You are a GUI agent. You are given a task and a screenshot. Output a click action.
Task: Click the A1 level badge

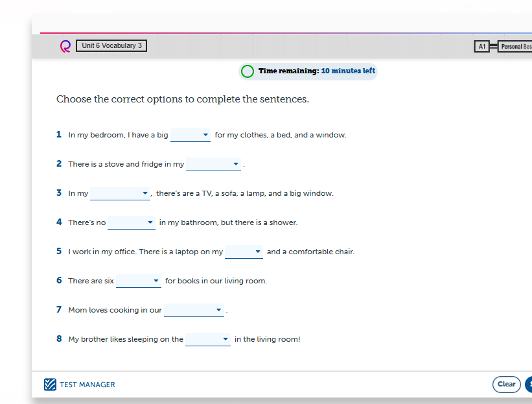pyautogui.click(x=482, y=47)
